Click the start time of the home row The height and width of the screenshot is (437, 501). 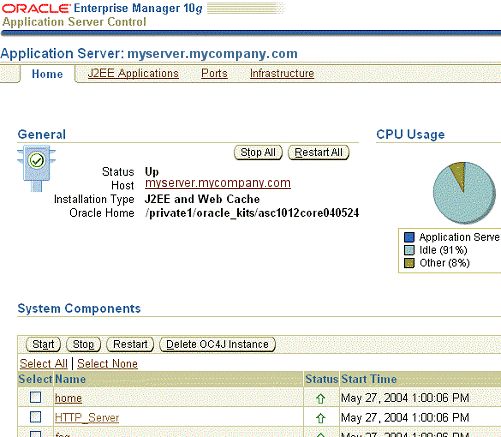pos(405,398)
